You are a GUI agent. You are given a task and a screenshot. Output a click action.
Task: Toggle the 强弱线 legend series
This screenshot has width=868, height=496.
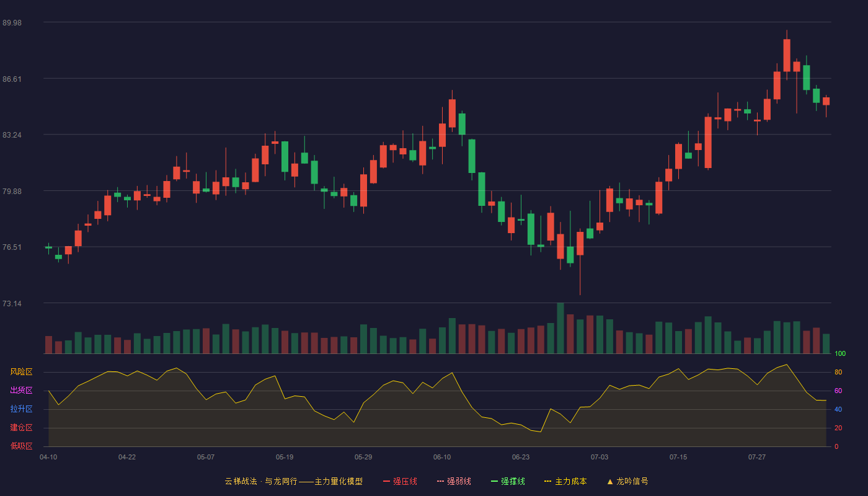[454, 481]
